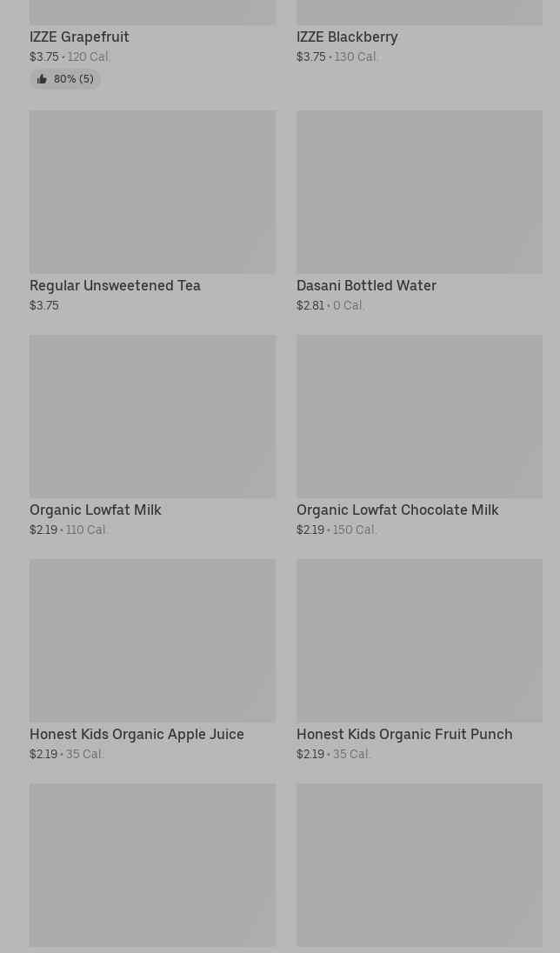Click the Regular Unsweetened Tea title
The width and height of the screenshot is (560, 953).
115,286
